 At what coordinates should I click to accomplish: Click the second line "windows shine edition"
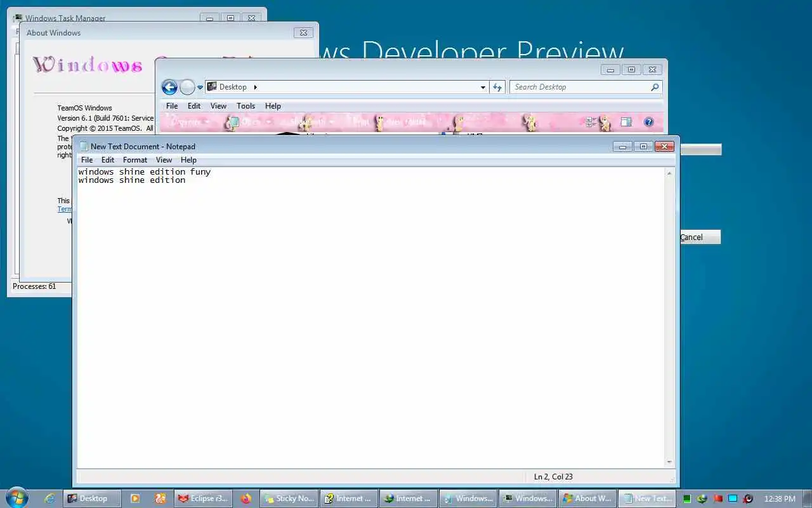click(132, 180)
